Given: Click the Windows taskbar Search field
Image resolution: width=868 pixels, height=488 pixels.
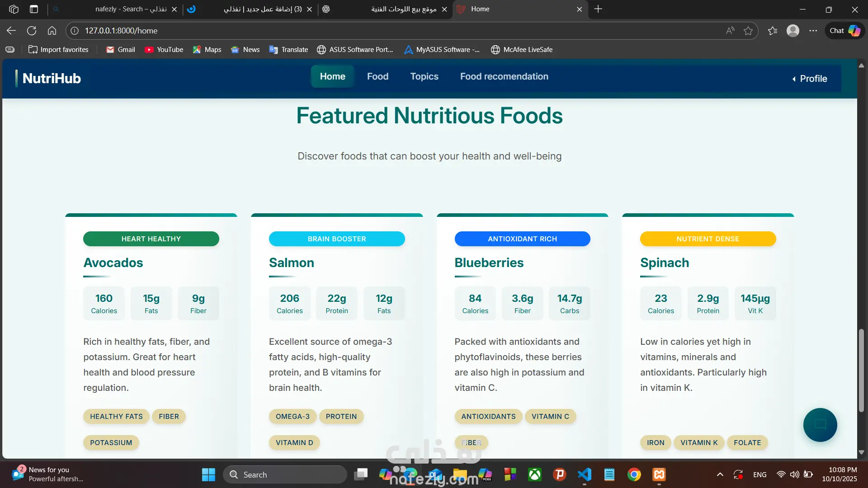Looking at the screenshot, I should point(285,474).
